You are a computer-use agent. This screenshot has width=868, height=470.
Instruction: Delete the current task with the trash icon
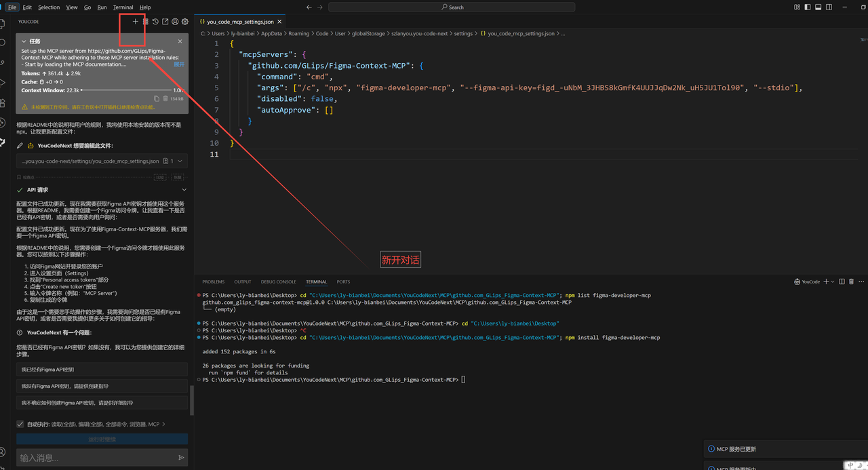pos(165,99)
